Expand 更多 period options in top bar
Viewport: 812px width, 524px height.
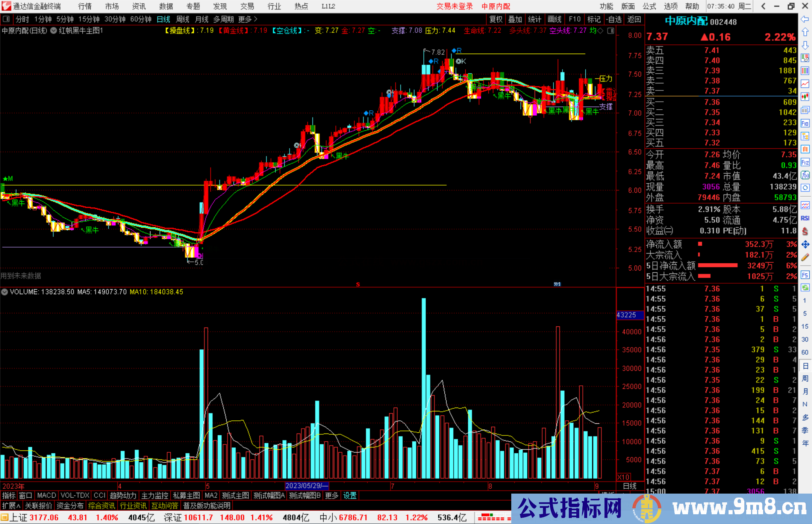click(x=248, y=19)
